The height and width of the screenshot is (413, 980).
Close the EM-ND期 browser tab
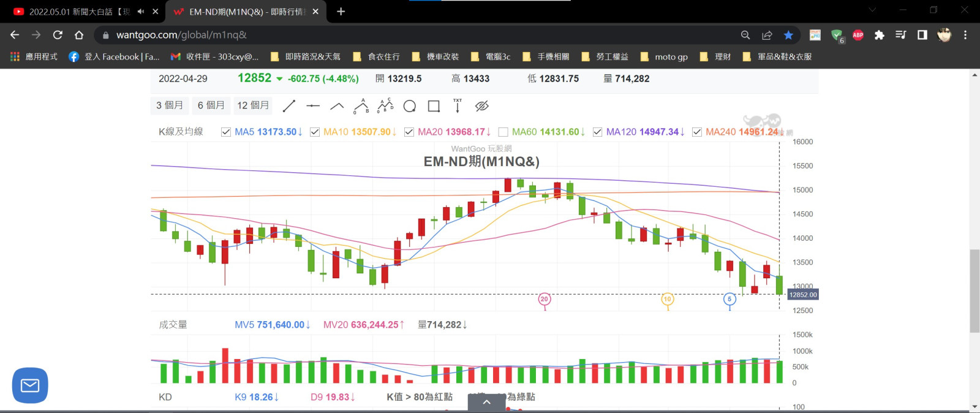pyautogui.click(x=315, y=12)
